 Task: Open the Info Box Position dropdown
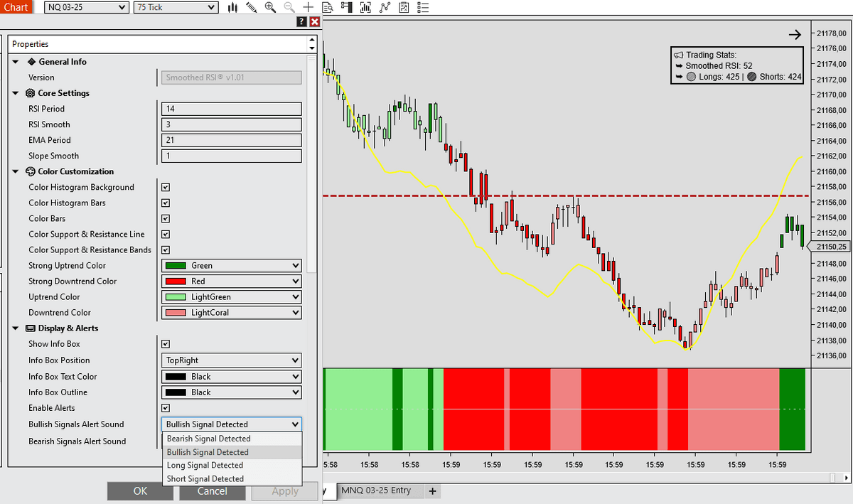(x=232, y=360)
